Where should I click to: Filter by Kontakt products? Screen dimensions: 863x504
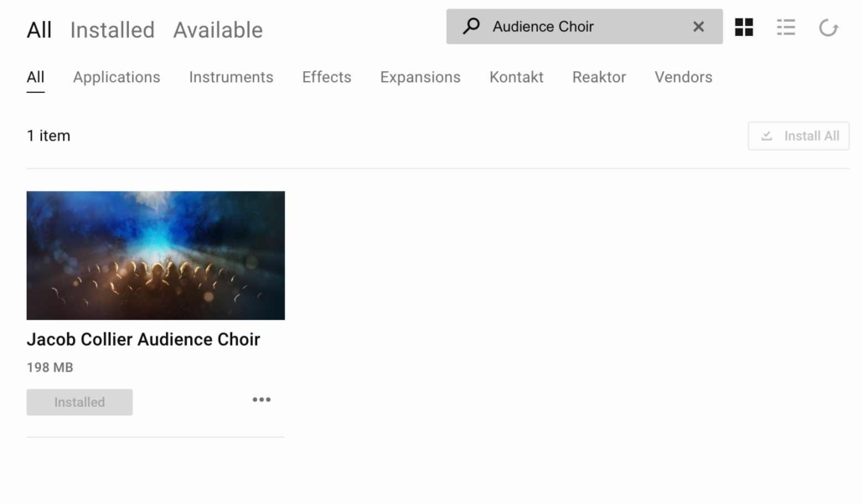pos(516,77)
